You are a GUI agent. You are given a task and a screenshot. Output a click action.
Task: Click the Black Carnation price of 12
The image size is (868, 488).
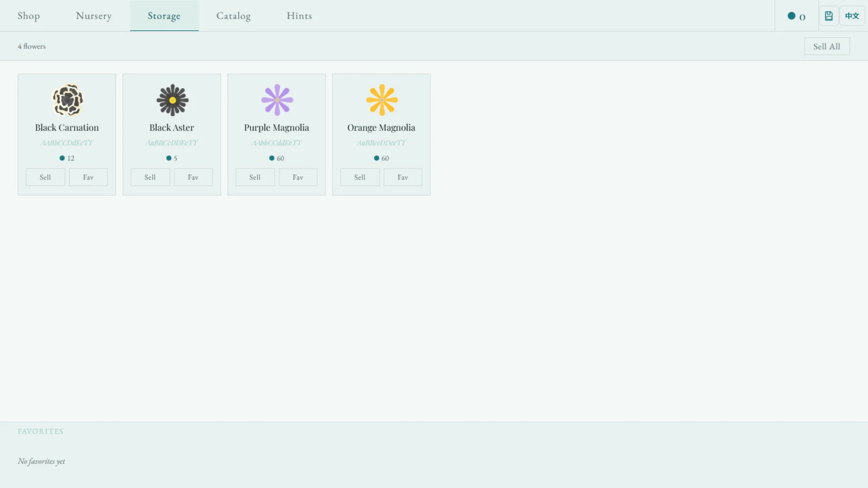coord(67,158)
